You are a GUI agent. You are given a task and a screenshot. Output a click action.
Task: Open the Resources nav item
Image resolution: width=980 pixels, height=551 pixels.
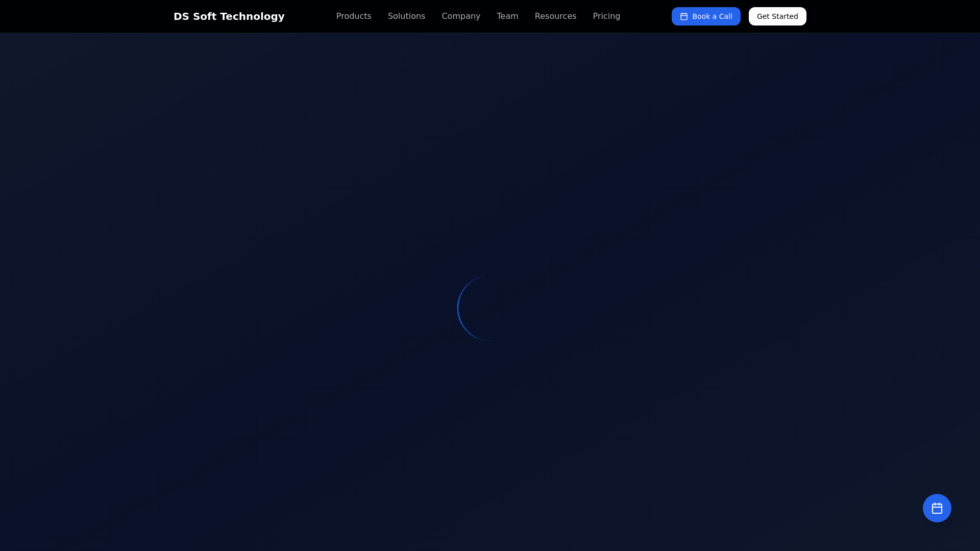tap(555, 16)
